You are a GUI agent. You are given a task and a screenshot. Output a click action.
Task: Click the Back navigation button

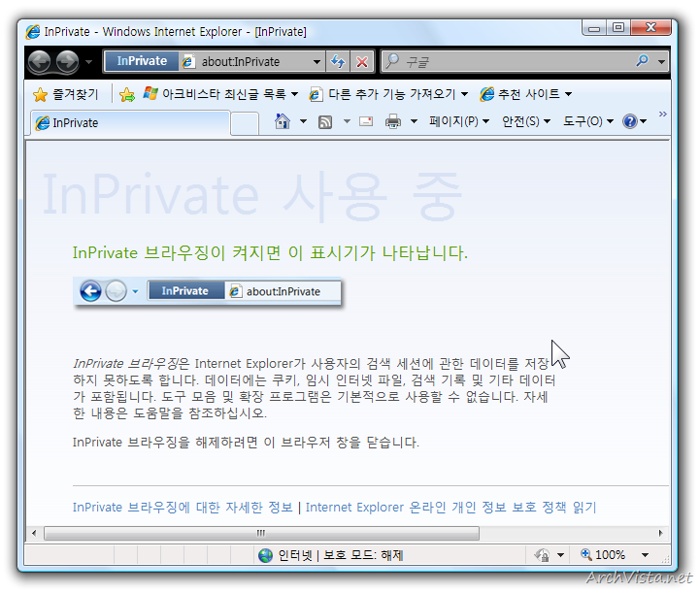pyautogui.click(x=39, y=61)
